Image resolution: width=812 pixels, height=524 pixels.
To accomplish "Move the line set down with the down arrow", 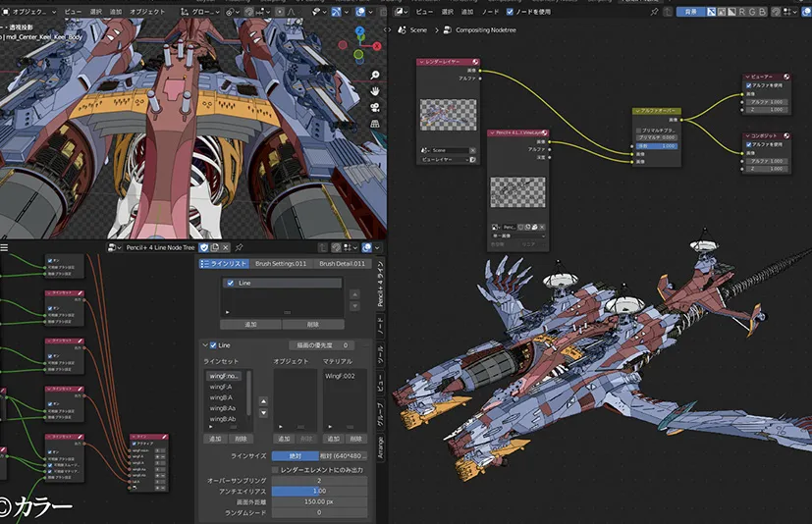I will 262,411.
